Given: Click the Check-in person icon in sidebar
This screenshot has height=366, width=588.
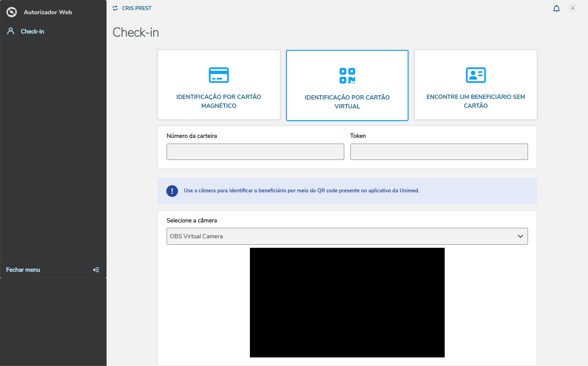Looking at the screenshot, I should pyautogui.click(x=11, y=31).
